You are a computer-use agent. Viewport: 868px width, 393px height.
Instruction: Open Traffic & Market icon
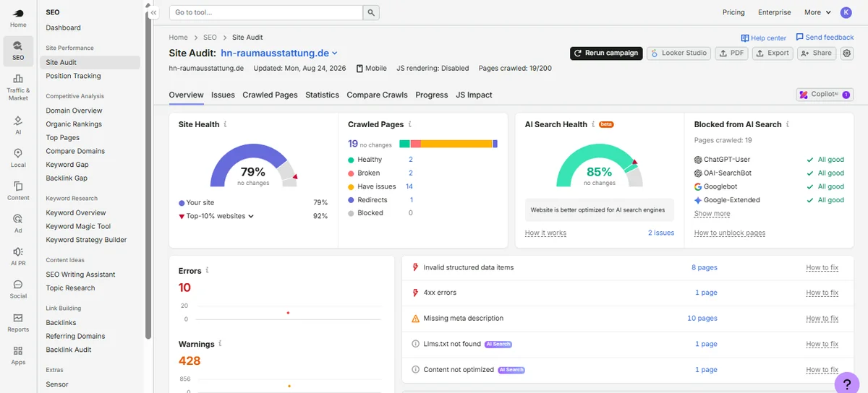pos(18,87)
